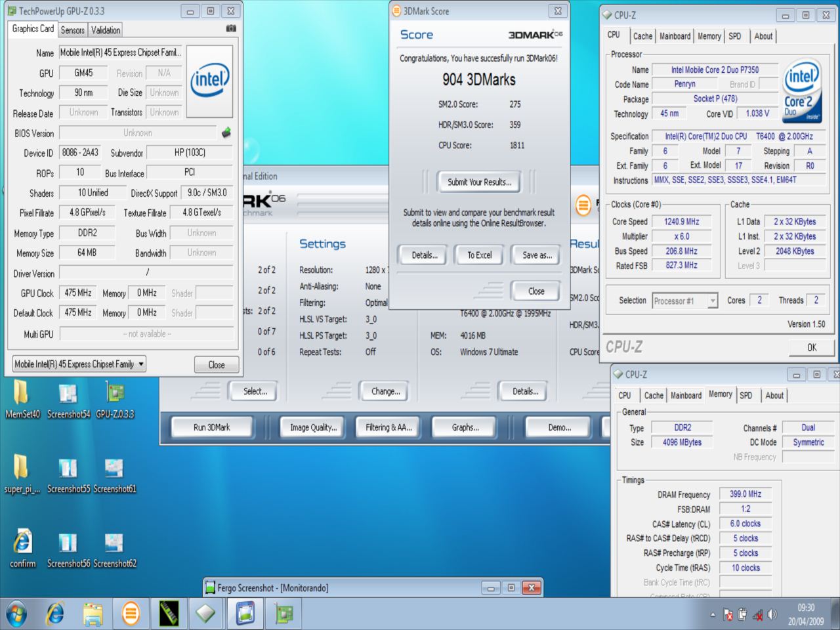Open Windows Explorer from the taskbar
Viewport: 840px width, 630px height.
point(93,614)
